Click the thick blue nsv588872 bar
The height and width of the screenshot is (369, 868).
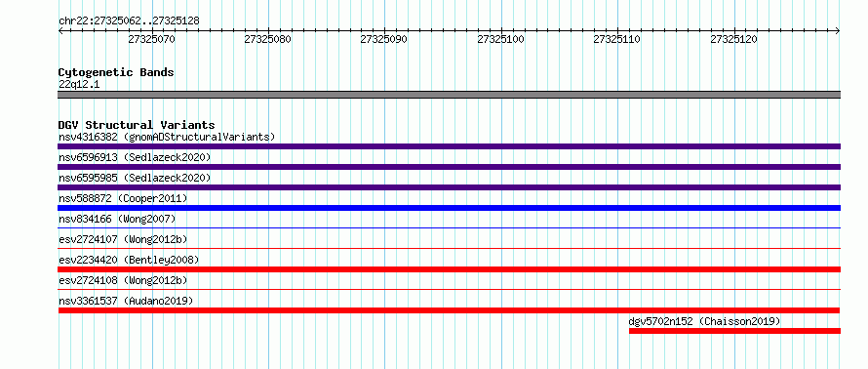pos(449,208)
